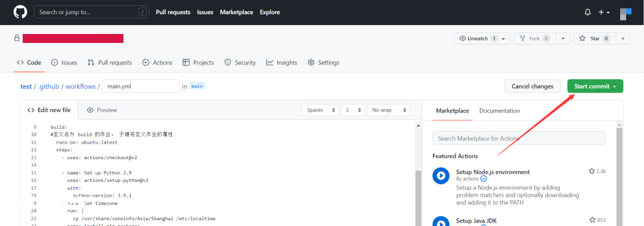Click code line uses: actions/setup-python@v2

point(107,180)
